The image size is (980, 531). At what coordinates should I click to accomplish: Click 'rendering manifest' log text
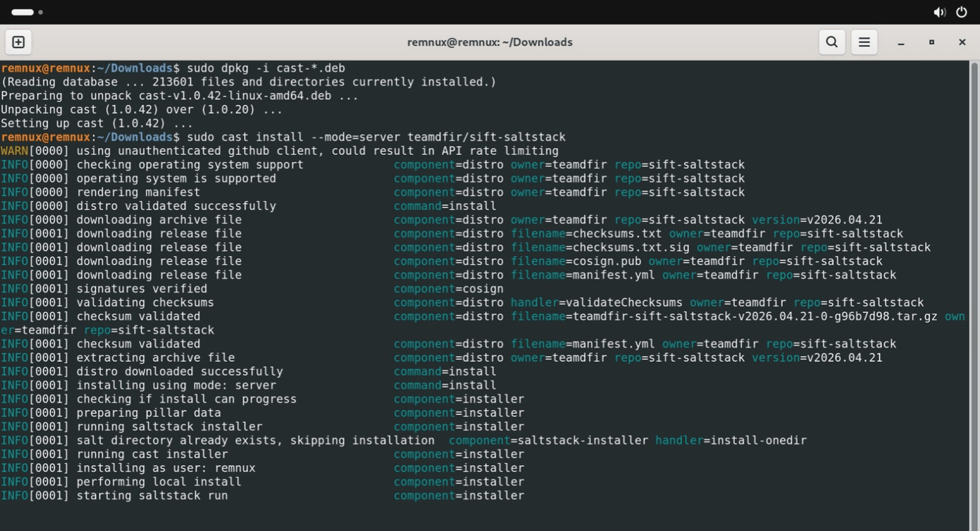(138, 192)
